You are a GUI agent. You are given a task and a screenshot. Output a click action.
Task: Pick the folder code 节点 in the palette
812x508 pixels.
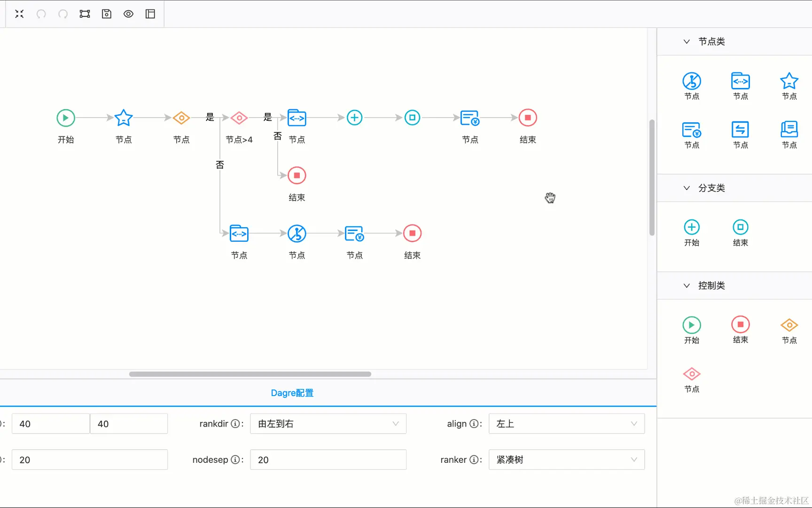point(741,81)
